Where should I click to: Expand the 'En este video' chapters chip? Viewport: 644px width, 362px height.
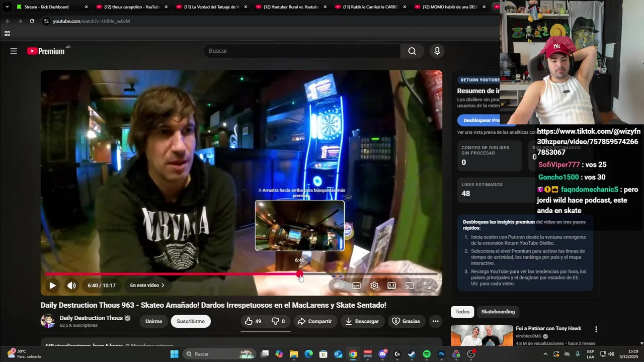click(147, 286)
